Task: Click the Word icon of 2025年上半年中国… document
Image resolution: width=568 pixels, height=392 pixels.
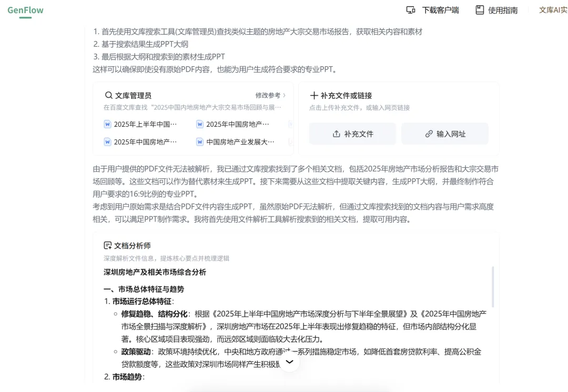Action: [108, 124]
